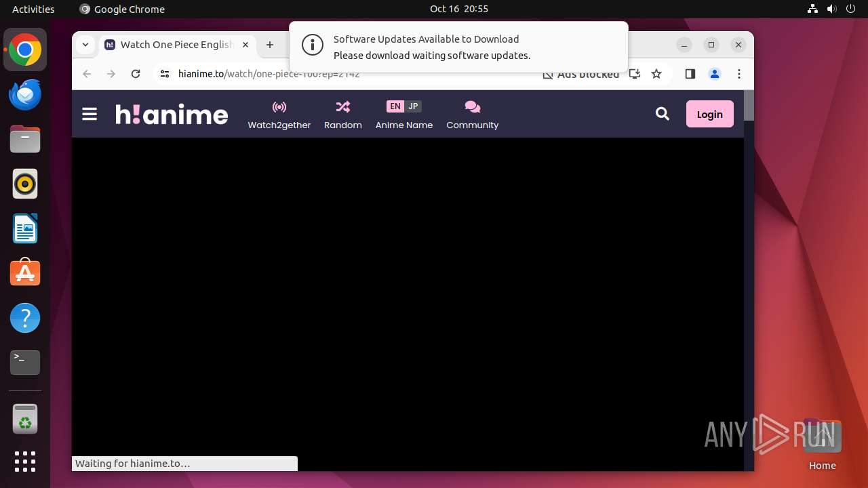The width and height of the screenshot is (868, 488).
Task: Reload the current Chrome page
Action: [136, 74]
